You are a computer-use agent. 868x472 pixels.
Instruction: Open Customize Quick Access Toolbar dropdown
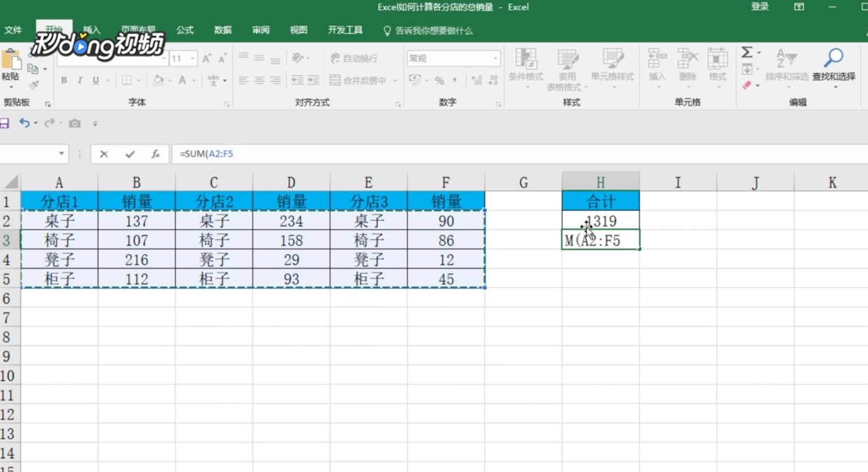pyautogui.click(x=95, y=124)
